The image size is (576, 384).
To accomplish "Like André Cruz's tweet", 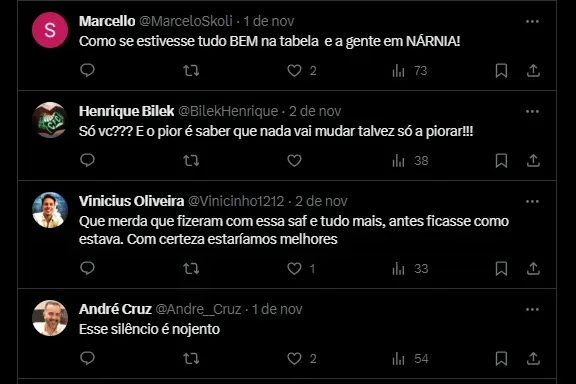I will coord(294,358).
